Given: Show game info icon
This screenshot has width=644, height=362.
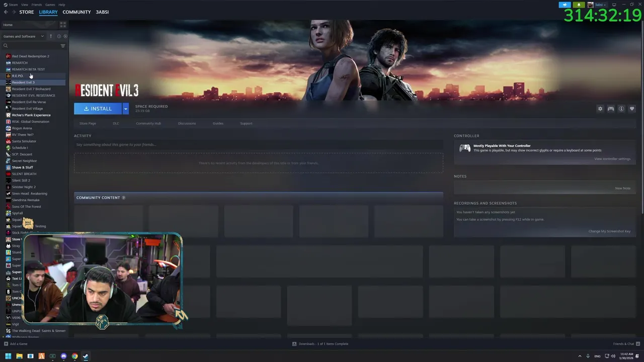Looking at the screenshot, I should tap(621, 109).
